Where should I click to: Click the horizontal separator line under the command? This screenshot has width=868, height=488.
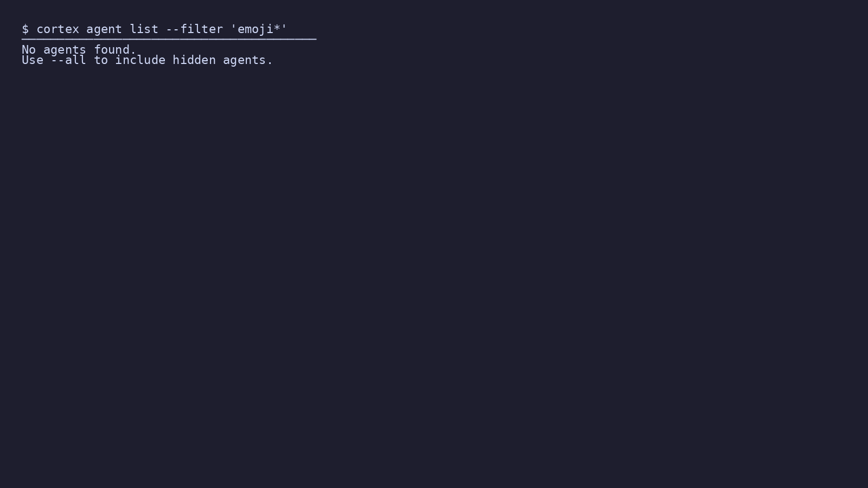(x=169, y=39)
